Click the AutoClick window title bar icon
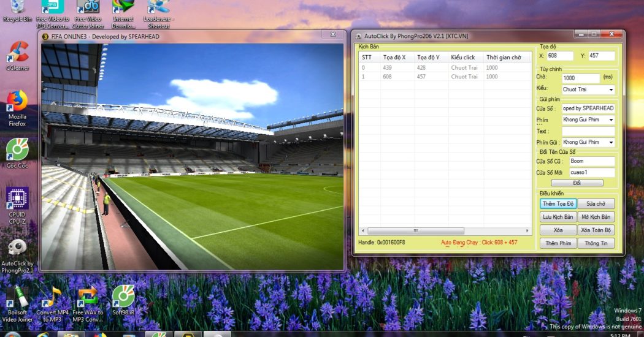Image resolution: width=644 pixels, height=337 pixels. point(358,36)
